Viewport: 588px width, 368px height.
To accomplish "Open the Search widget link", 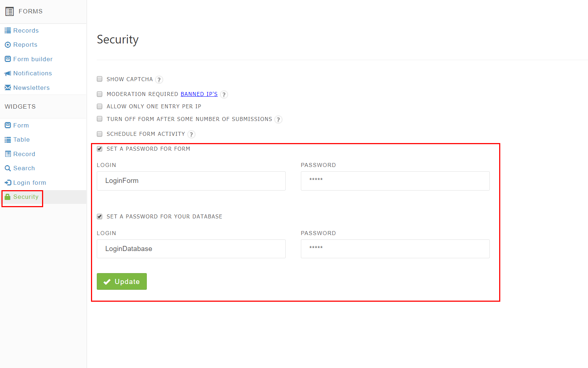I will tap(24, 168).
